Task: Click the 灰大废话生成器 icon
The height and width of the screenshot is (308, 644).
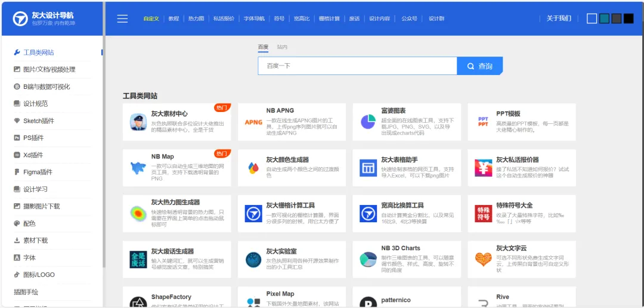Action: (x=138, y=260)
